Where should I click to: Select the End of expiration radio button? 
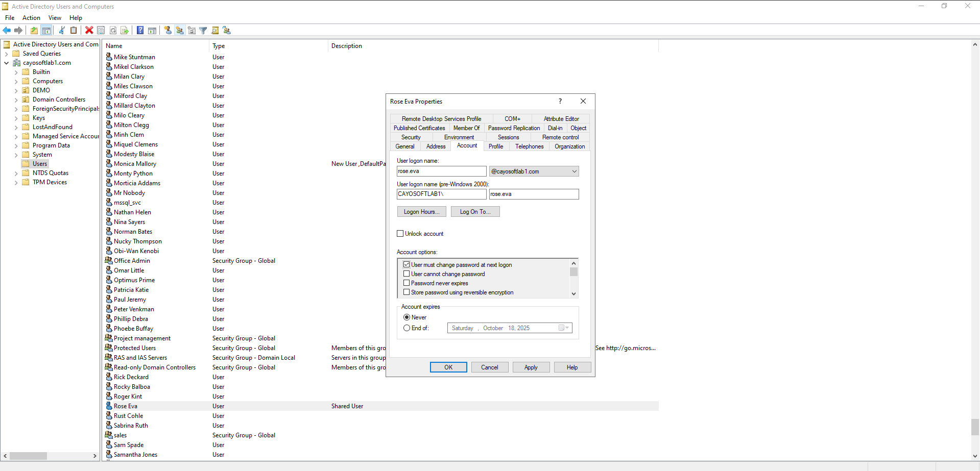click(407, 328)
